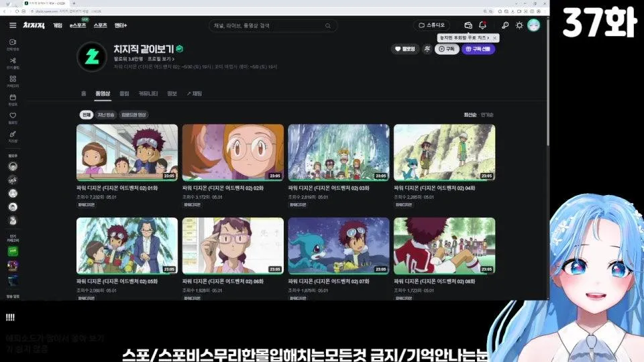Open second followed channel avatar in sidebar
The width and height of the screenshot is (644, 362).
[13, 180]
